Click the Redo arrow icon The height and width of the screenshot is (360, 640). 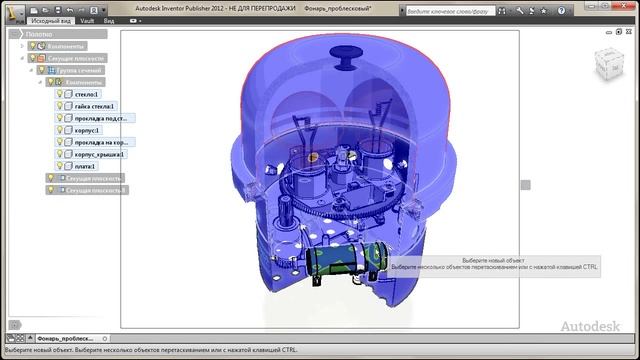(81, 10)
